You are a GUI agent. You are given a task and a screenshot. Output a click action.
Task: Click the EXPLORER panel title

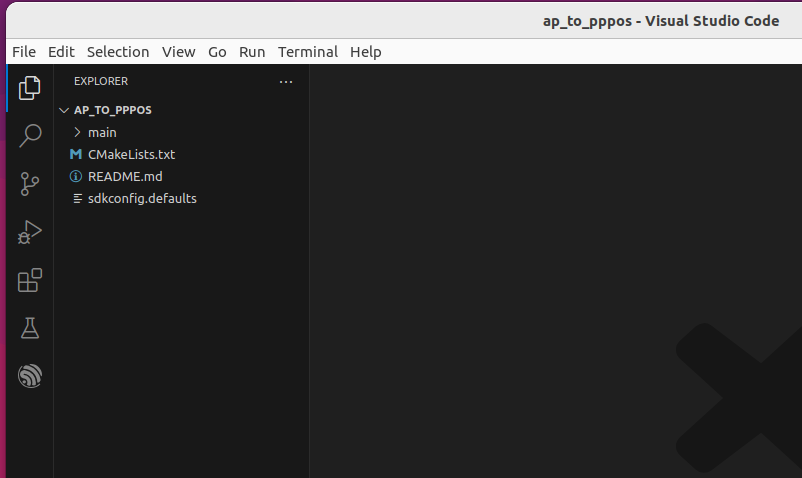coord(101,81)
